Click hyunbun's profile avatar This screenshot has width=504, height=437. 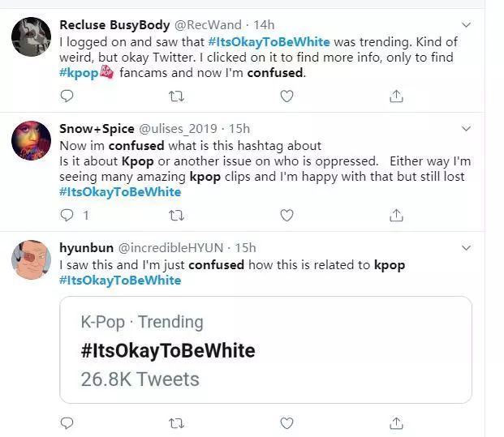click(32, 260)
